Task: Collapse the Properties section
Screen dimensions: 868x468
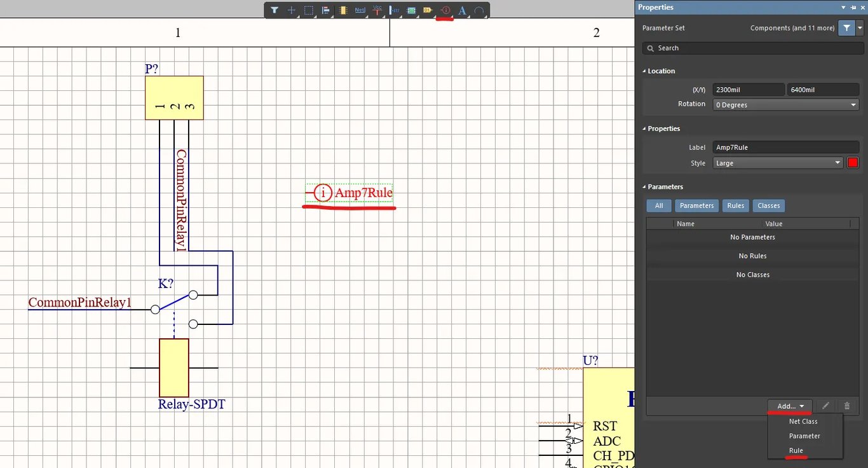Action: point(644,129)
